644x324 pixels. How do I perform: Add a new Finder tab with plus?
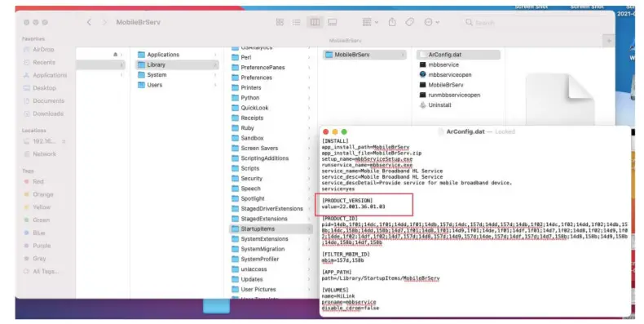[609, 41]
